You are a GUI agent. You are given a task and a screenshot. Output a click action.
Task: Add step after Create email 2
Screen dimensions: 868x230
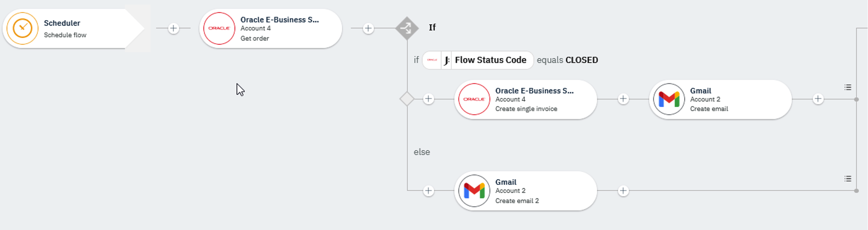click(x=623, y=191)
